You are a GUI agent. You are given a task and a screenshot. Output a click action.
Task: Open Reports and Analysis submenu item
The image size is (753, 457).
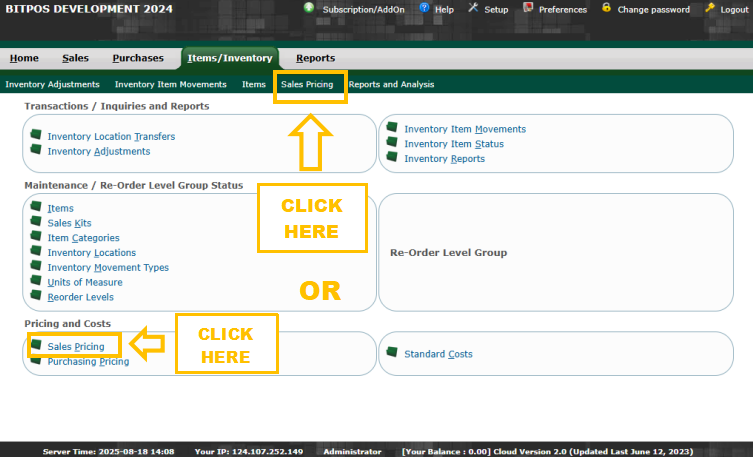pos(391,84)
